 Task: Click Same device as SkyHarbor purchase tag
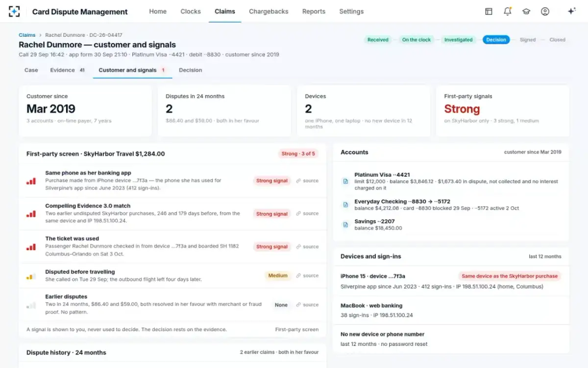(510, 276)
